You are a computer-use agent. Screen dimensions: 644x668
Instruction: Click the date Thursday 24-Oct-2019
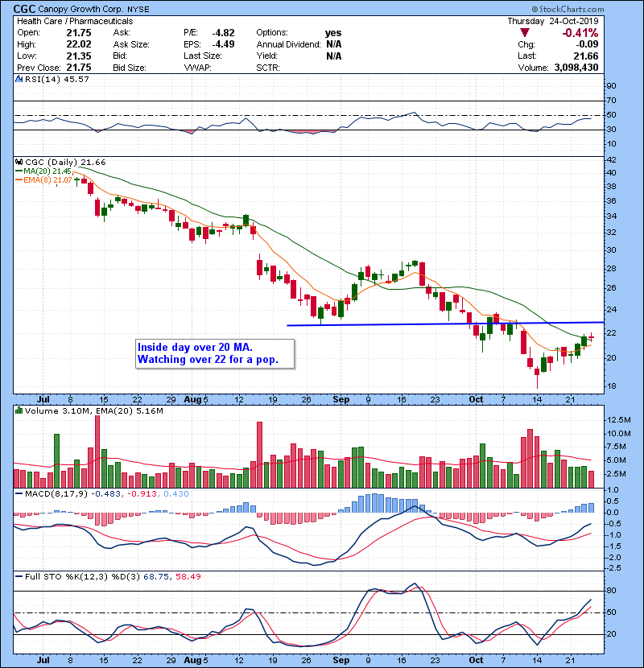(x=553, y=21)
